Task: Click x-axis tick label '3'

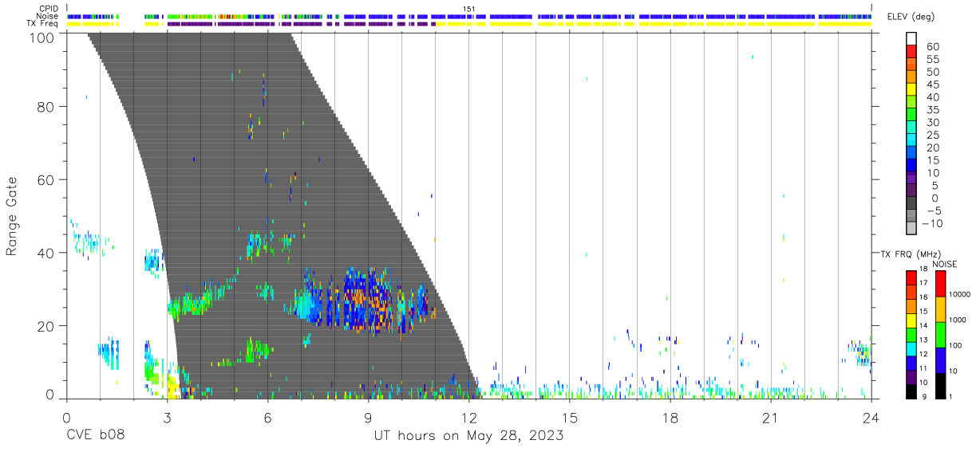Action: pos(167,418)
